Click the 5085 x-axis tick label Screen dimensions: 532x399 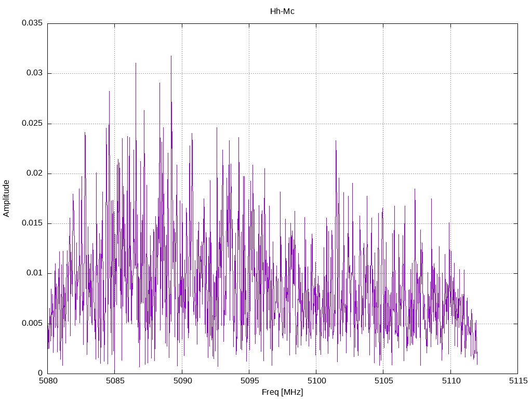[115, 382]
